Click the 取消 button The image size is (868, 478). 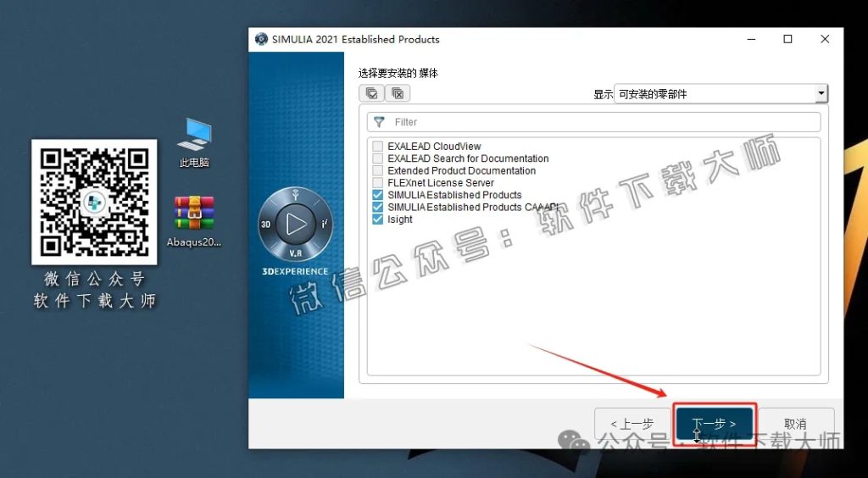coord(795,424)
